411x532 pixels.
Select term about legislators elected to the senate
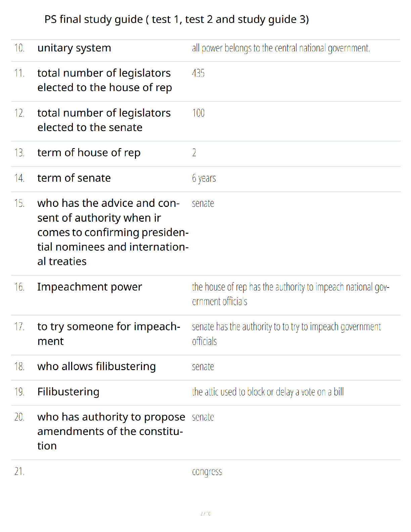click(x=104, y=120)
